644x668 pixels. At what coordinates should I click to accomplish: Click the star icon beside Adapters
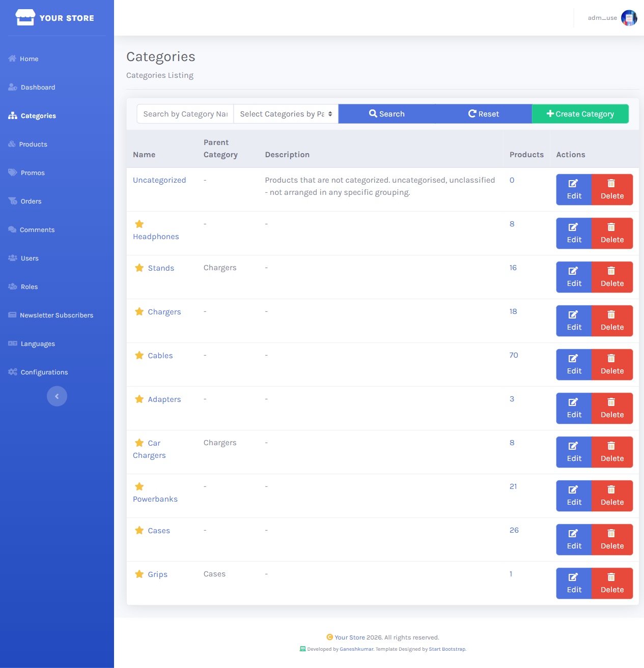(139, 399)
